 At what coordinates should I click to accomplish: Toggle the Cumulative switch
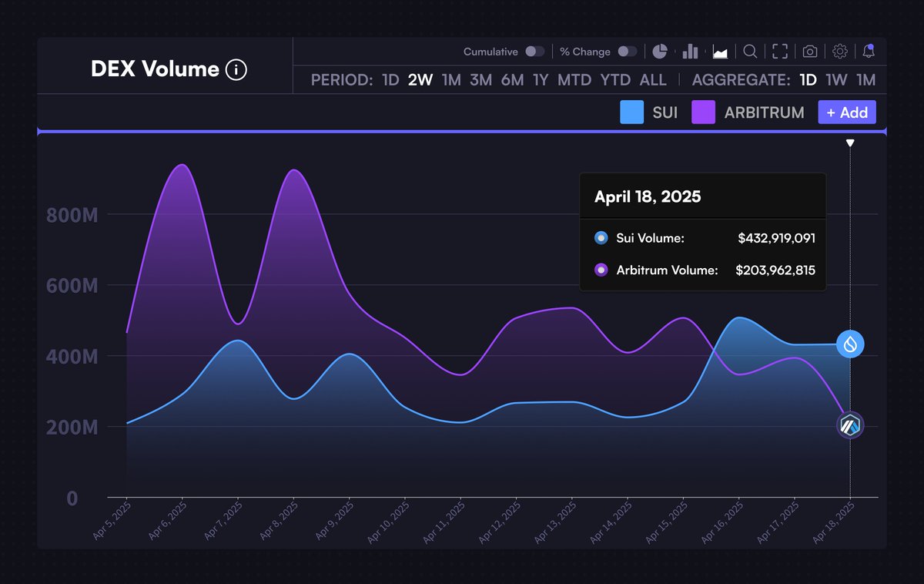click(x=534, y=52)
